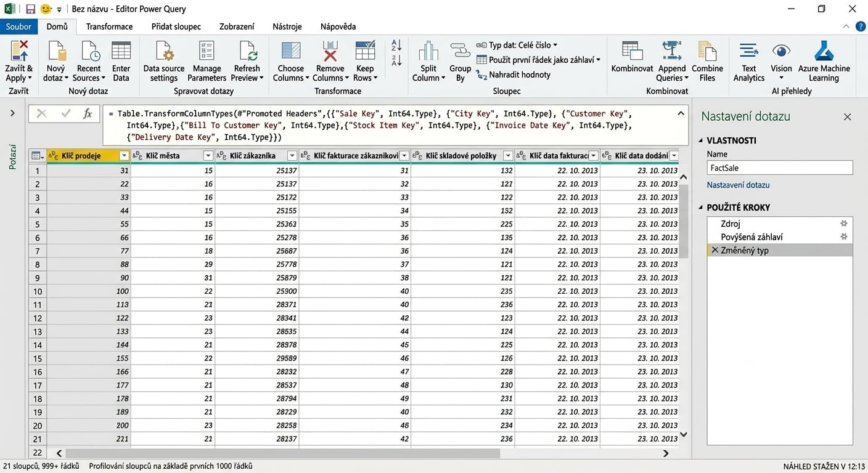Viewport: 868px width, 473px height.
Task: Click Remove Columns icon
Action: [x=330, y=52]
